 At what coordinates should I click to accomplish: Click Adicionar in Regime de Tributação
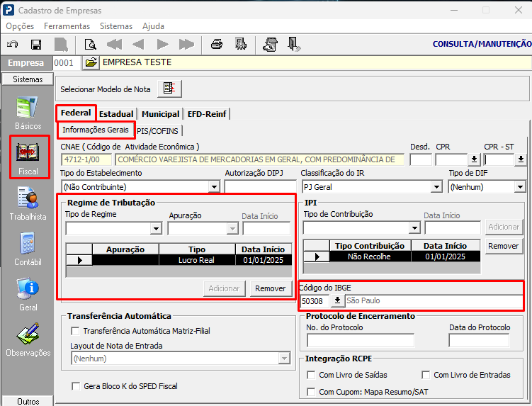pyautogui.click(x=224, y=288)
